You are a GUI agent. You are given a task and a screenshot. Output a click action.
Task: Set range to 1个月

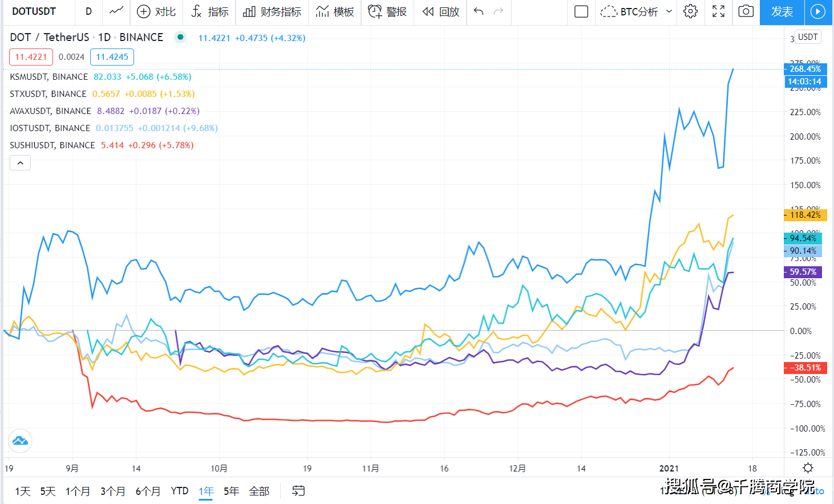click(x=78, y=491)
